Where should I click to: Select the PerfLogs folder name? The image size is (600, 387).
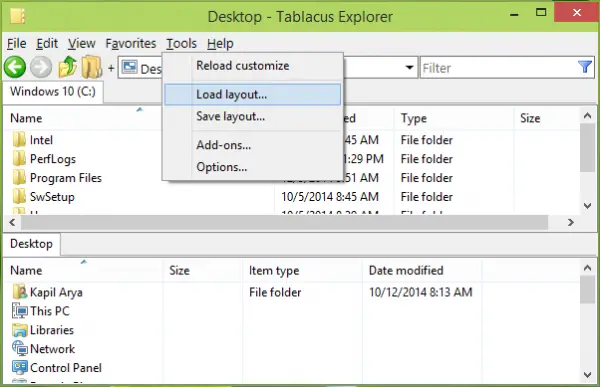[53, 159]
